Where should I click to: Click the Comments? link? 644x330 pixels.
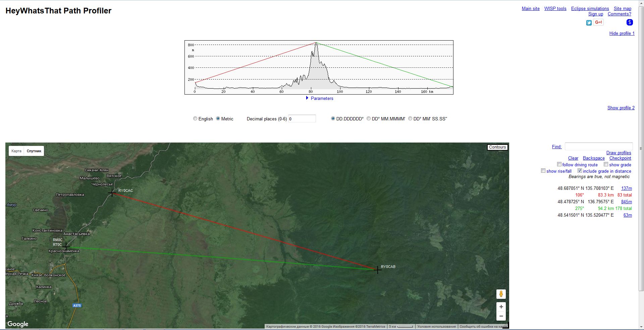tap(620, 14)
